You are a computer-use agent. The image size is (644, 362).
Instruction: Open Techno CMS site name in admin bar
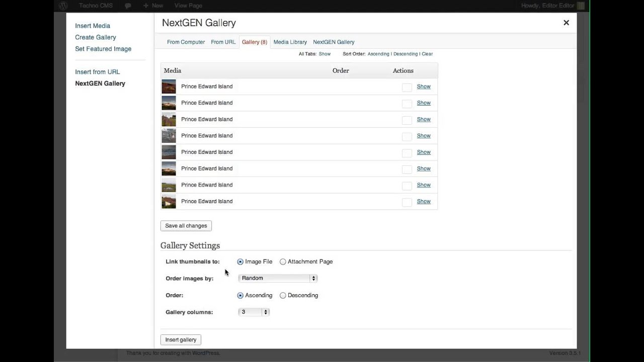point(95,6)
